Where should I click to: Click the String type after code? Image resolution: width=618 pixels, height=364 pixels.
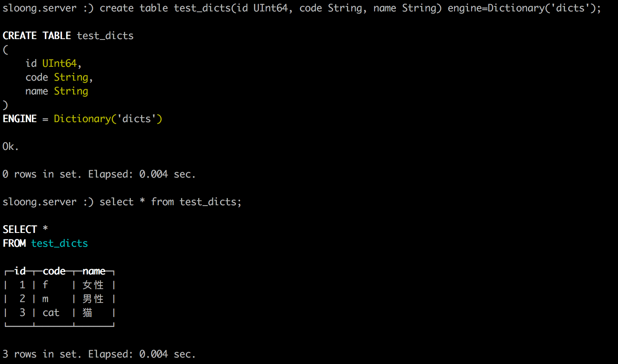point(71,77)
